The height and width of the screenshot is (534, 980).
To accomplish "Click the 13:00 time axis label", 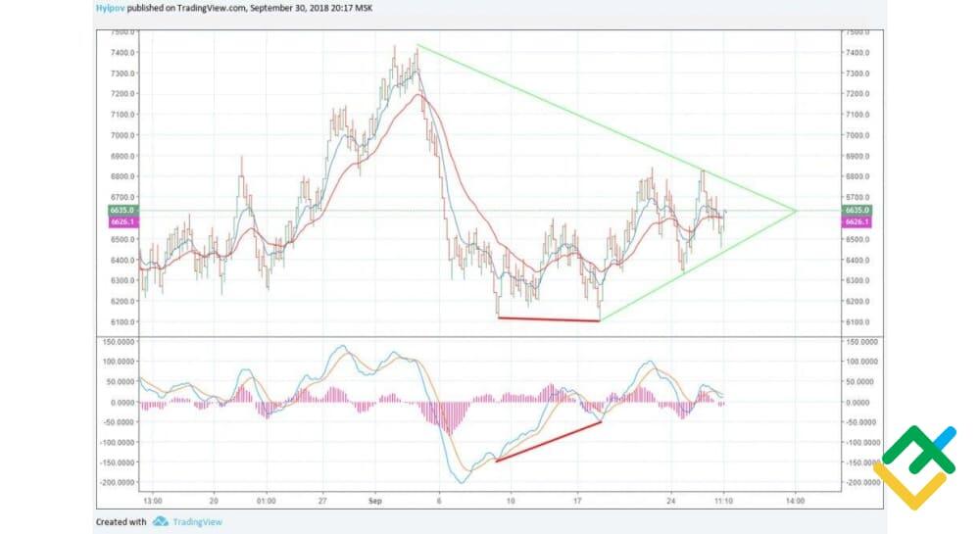I will [x=152, y=499].
